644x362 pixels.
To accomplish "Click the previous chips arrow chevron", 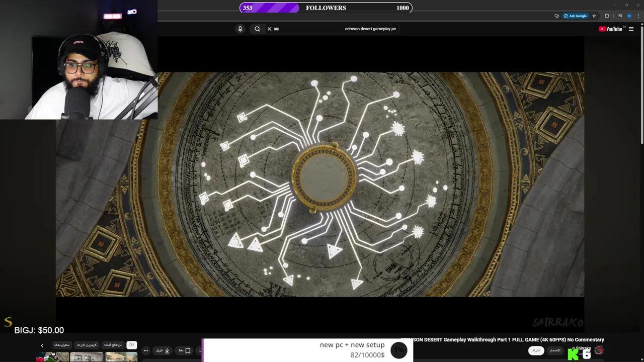I will coord(42,345).
